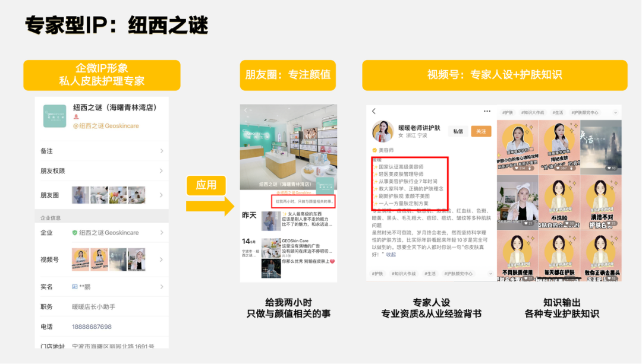Select the #护肤颜究中心 tag above the video grid
The width and height of the screenshot is (642, 364).
585,112
